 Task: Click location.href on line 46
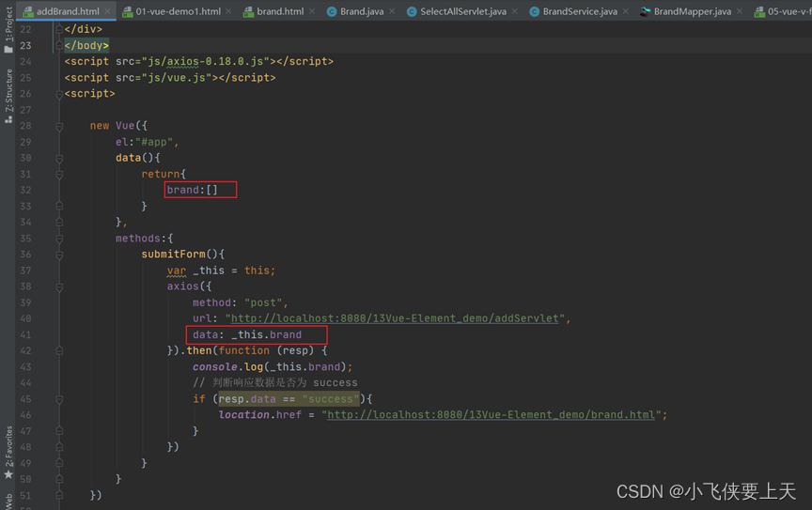pos(260,415)
